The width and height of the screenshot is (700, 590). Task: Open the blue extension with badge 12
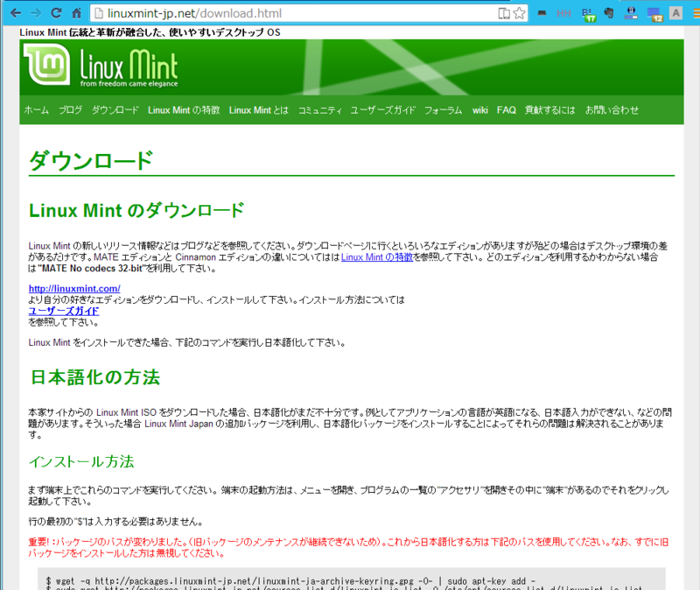654,14
